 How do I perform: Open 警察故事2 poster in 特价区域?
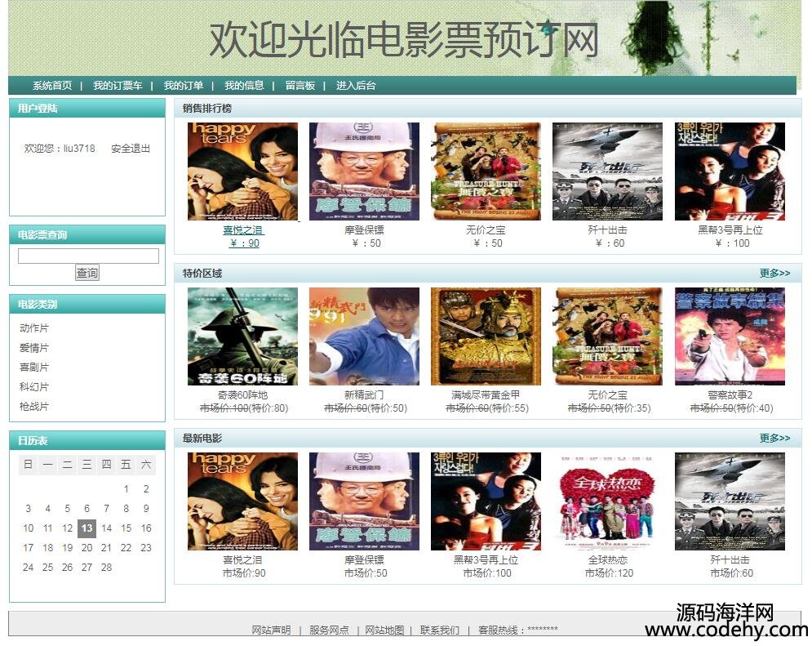730,336
